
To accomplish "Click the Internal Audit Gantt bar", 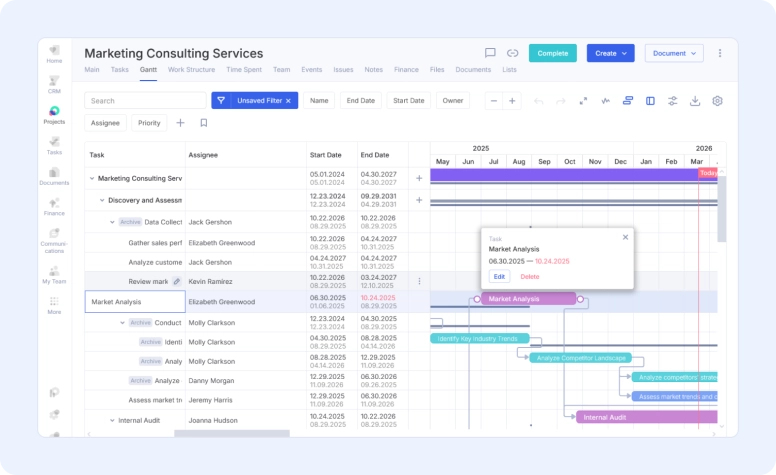I will [646, 417].
